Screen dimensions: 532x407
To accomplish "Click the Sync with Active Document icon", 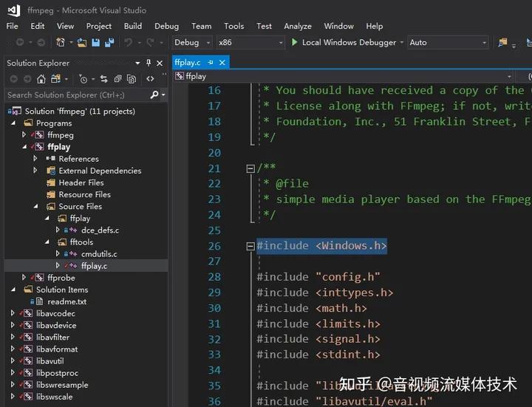I will [104, 79].
